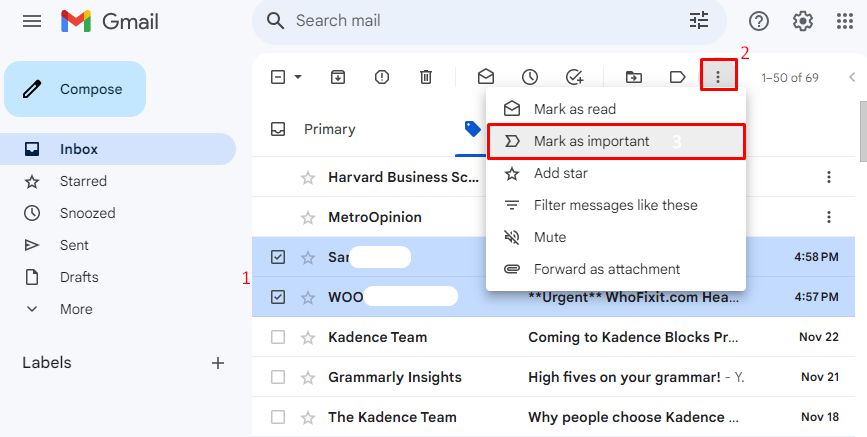Image resolution: width=867 pixels, height=437 pixels.
Task: Open search options filter in search bar
Action: pos(698,21)
